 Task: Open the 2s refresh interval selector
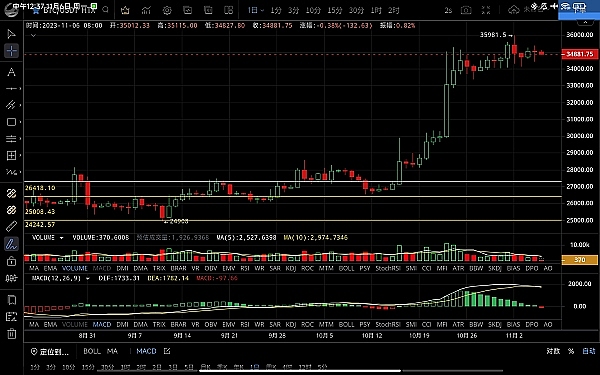click(x=448, y=10)
